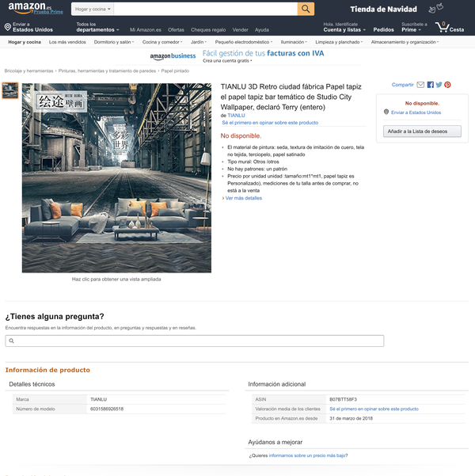Click Prueba Prime link
This screenshot has width=475, height=476.
[48, 12]
